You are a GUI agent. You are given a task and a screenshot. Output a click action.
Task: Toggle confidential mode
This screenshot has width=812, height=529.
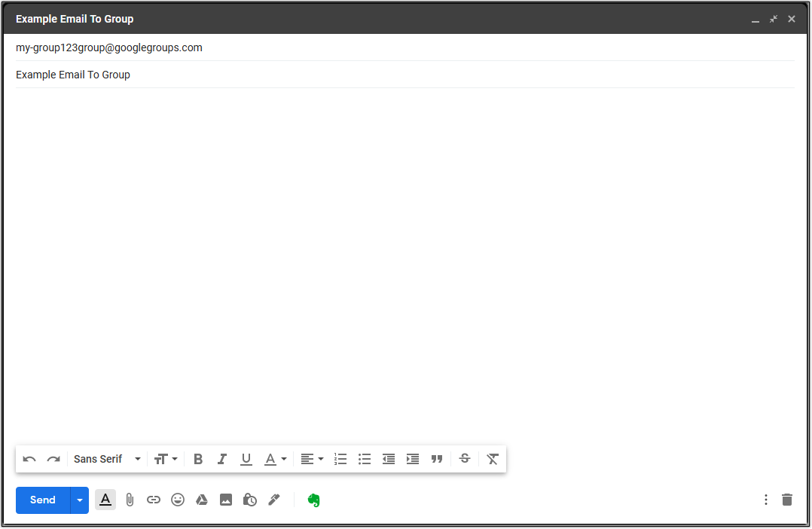click(249, 500)
